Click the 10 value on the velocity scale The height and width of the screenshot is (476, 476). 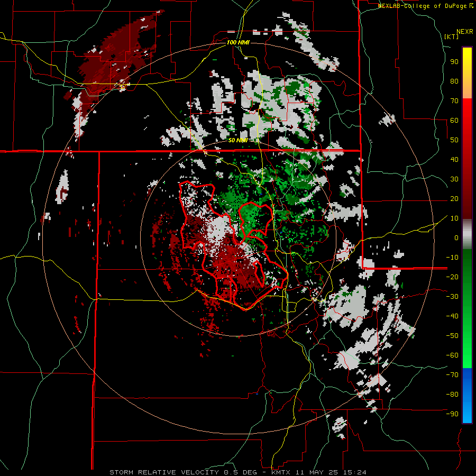[454, 218]
